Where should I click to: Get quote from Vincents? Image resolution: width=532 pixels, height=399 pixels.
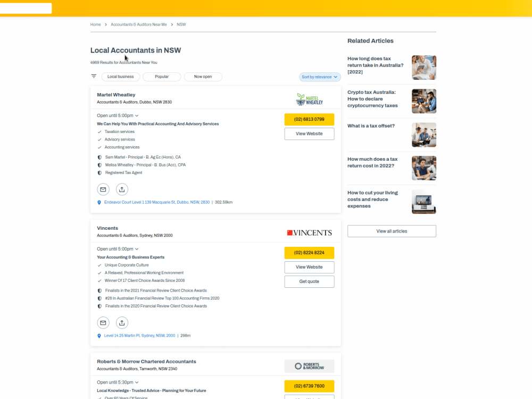(x=310, y=281)
